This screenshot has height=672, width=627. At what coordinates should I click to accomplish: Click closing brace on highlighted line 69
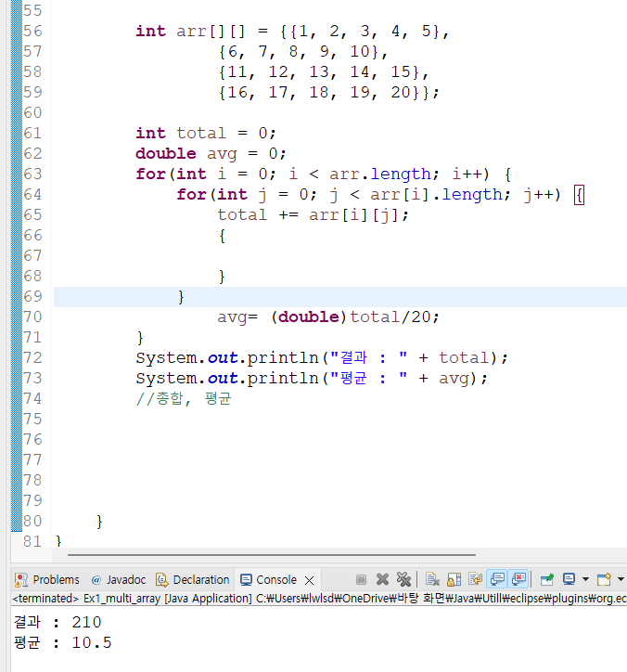(x=181, y=297)
